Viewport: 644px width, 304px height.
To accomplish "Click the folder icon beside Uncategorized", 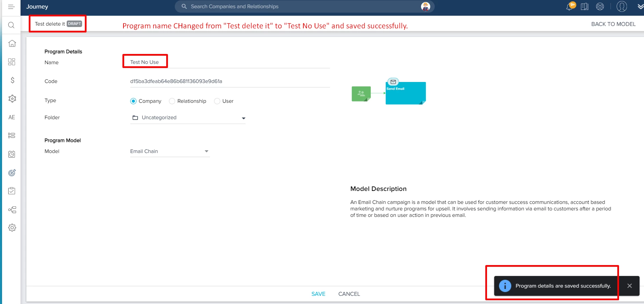I will (x=135, y=118).
